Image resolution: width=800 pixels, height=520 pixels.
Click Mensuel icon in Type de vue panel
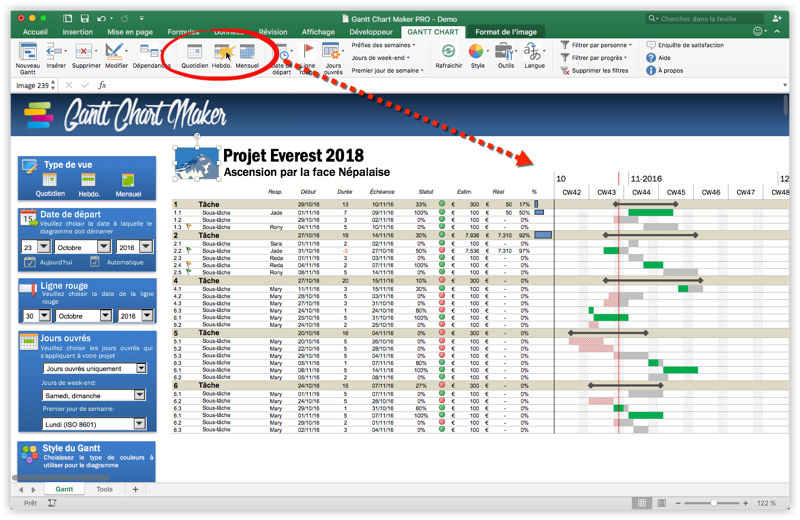pyautogui.click(x=128, y=180)
